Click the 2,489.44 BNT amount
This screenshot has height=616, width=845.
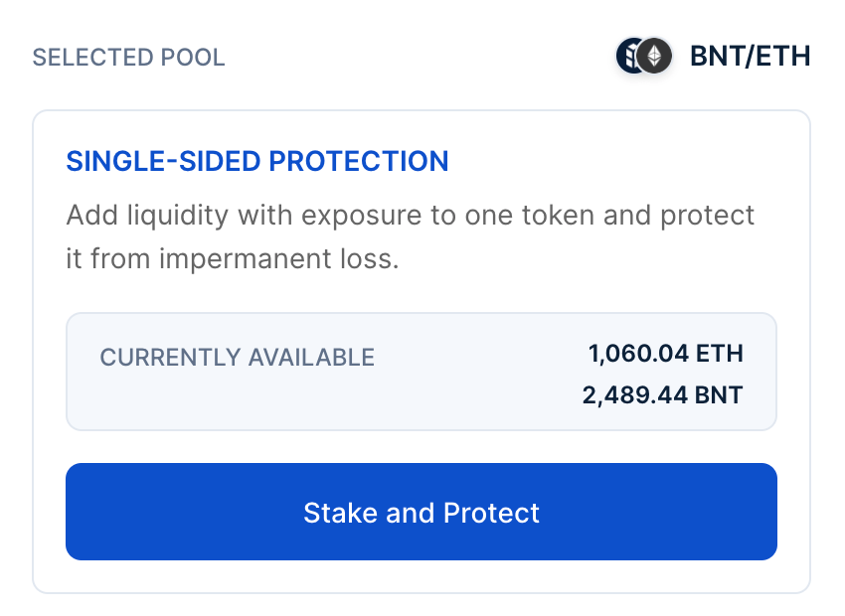(x=662, y=394)
